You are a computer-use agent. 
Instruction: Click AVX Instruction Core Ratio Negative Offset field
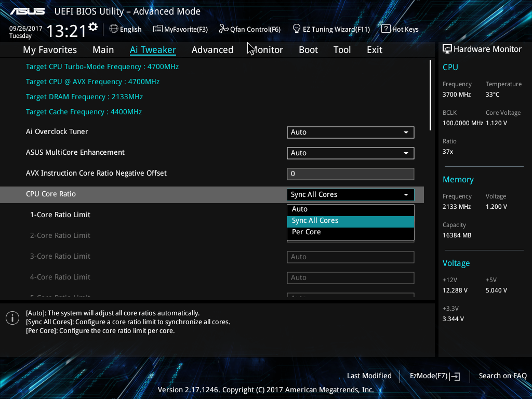coord(351,174)
